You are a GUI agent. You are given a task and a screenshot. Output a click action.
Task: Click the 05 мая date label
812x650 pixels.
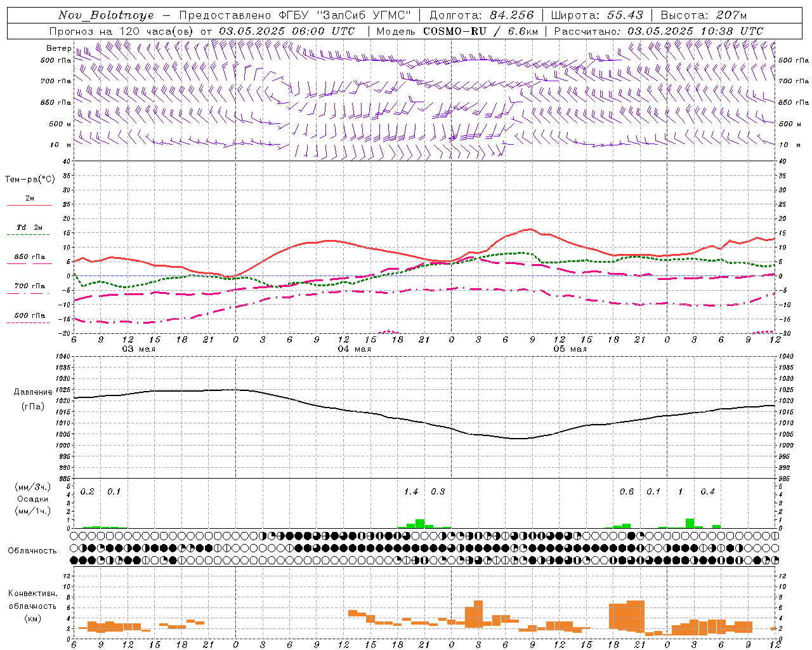pos(570,349)
